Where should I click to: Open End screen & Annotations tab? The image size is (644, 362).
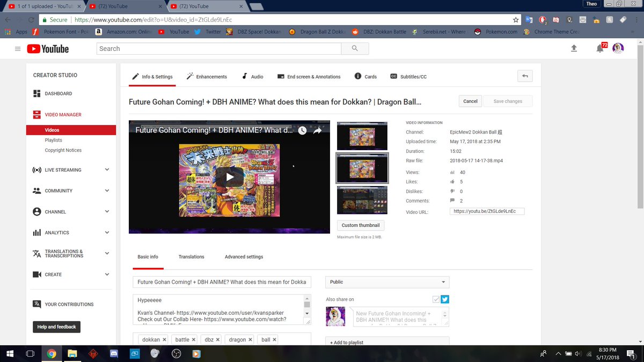(x=309, y=77)
